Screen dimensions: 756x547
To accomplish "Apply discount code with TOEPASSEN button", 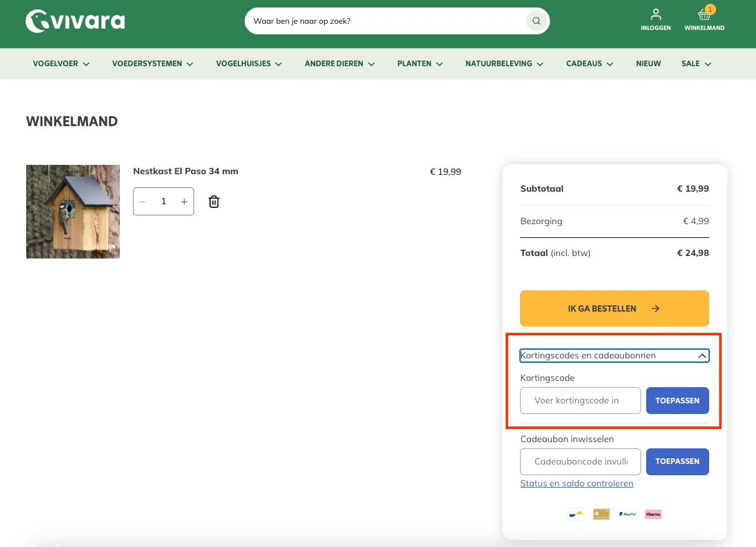I will tap(677, 400).
